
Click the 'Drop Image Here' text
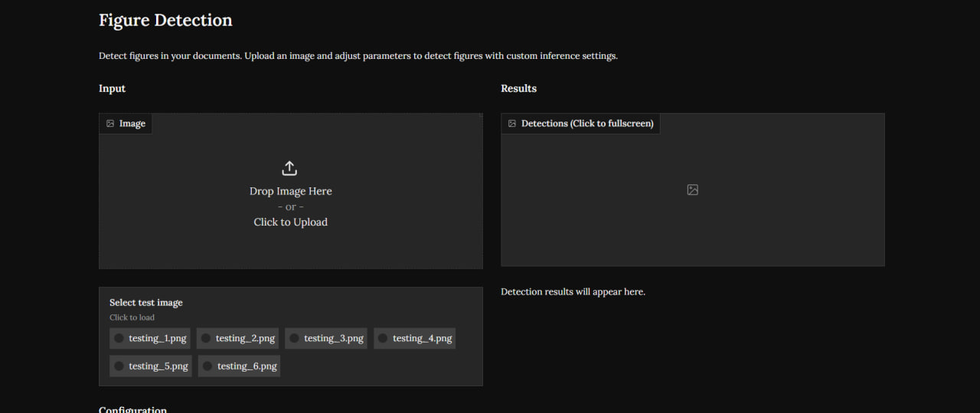tap(291, 191)
